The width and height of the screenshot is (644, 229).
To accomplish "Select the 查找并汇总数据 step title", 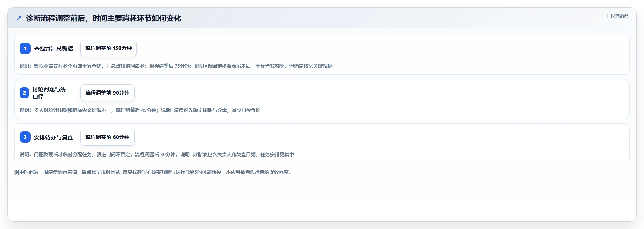I will pos(53,48).
